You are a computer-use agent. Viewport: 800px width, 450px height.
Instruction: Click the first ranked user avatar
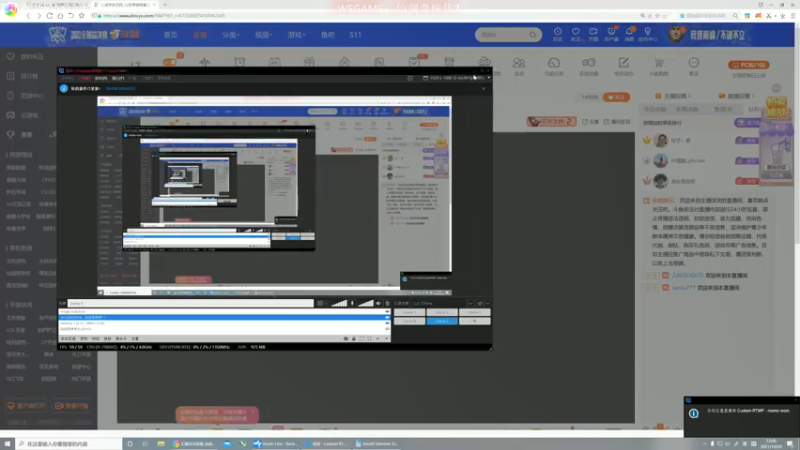[661, 140]
